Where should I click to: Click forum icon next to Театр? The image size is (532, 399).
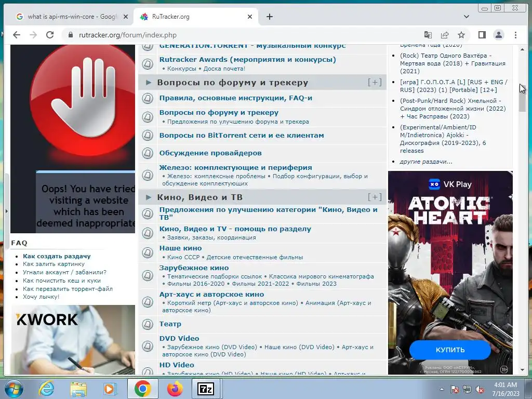coord(147,324)
